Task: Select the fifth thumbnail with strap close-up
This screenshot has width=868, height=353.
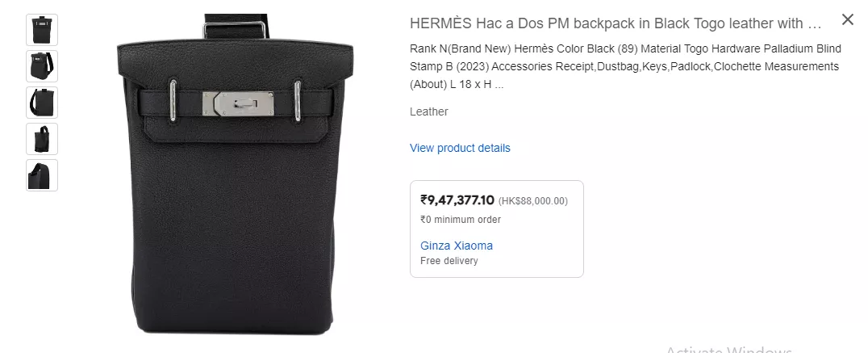Action: 41,175
